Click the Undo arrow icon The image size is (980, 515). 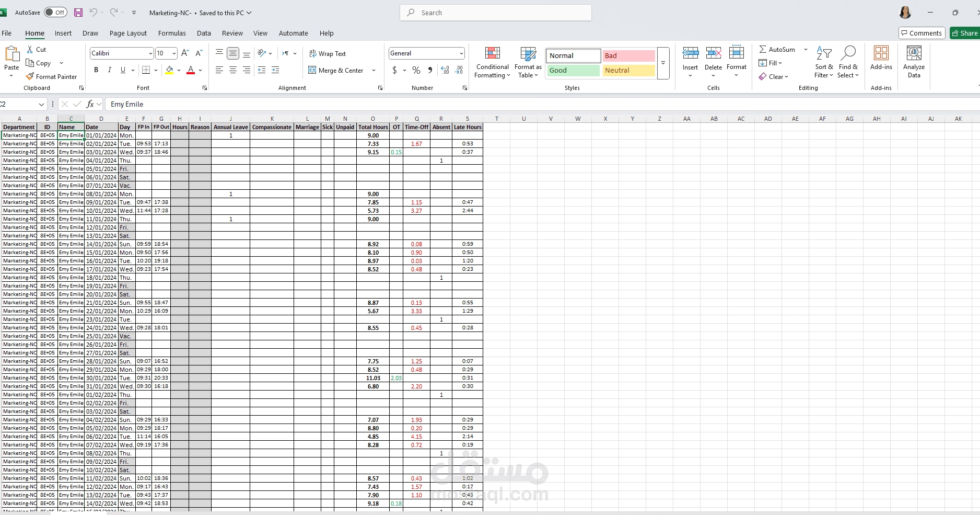click(93, 13)
